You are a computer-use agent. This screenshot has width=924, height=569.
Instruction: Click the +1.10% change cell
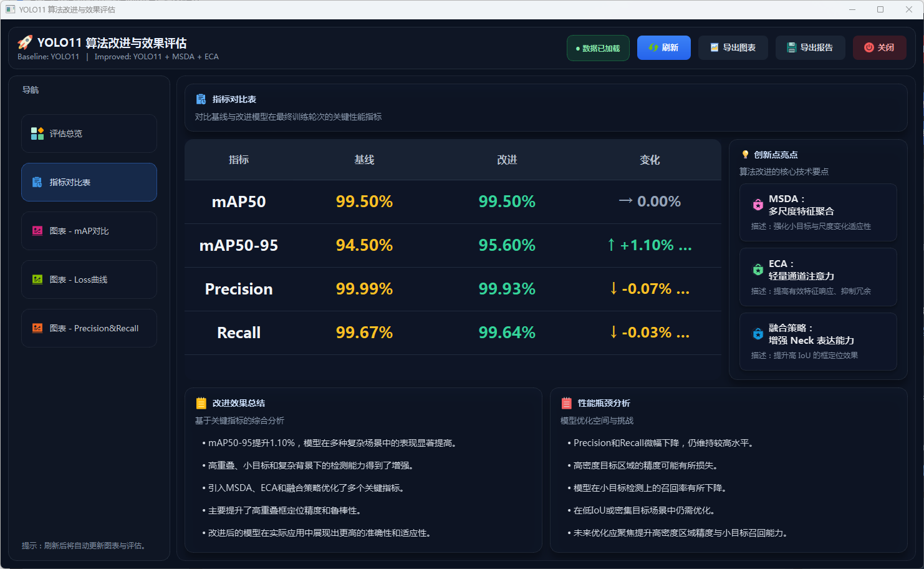[650, 245]
